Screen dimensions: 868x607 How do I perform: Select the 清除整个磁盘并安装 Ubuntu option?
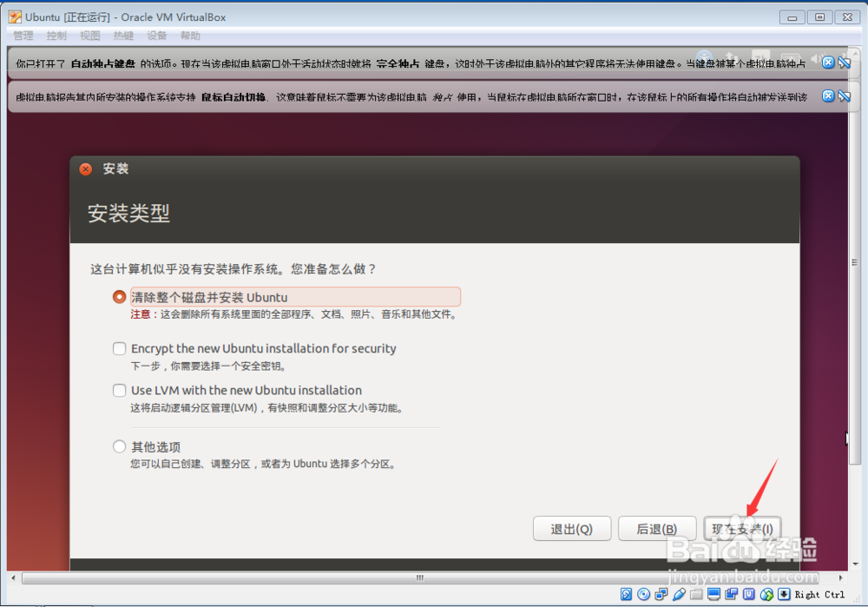[x=119, y=296]
